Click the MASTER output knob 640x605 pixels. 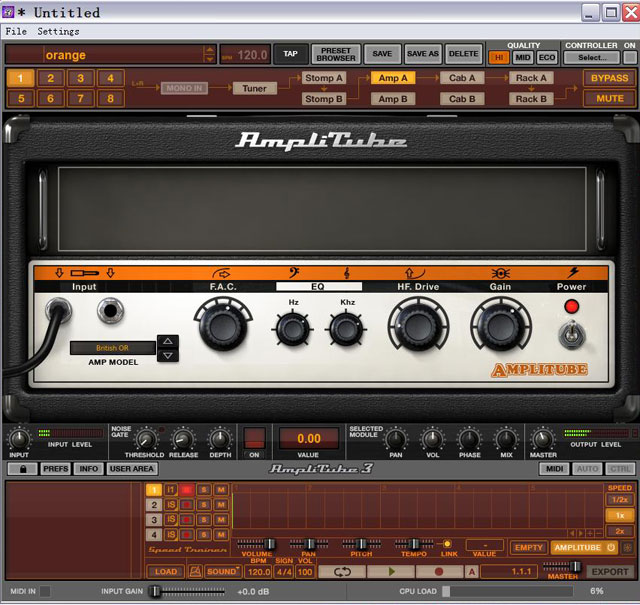(x=542, y=439)
